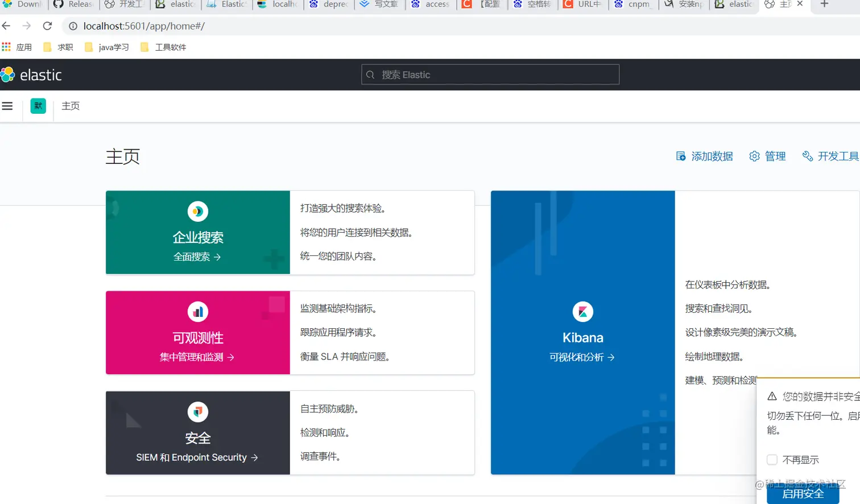Switch to the 写文章 browser tab
860x504 pixels.
coord(379,5)
